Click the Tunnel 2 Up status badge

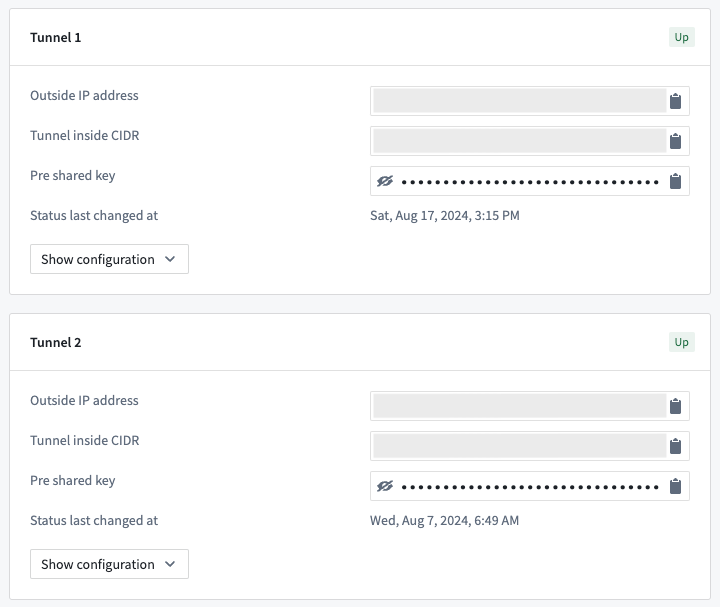(681, 343)
